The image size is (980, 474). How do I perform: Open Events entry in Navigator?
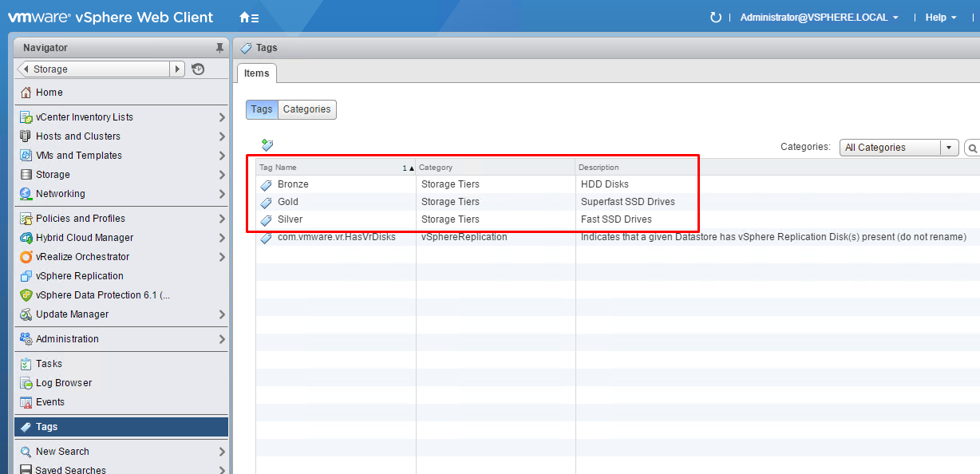(x=121, y=402)
